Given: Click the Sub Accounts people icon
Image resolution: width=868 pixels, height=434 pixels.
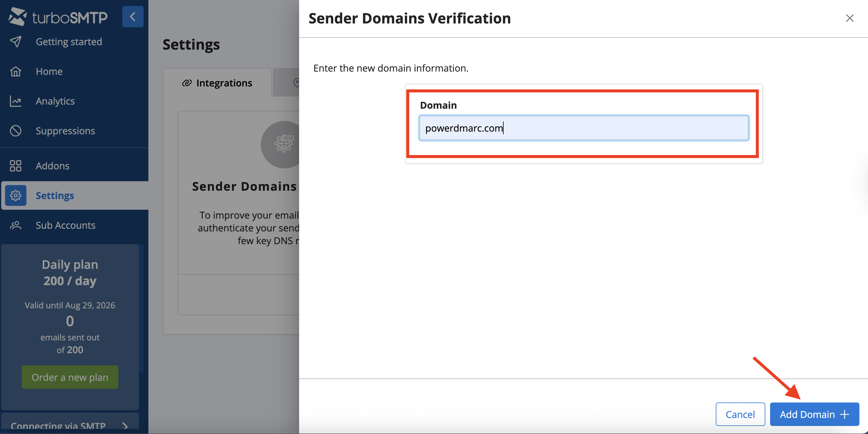Looking at the screenshot, I should pyautogui.click(x=15, y=225).
